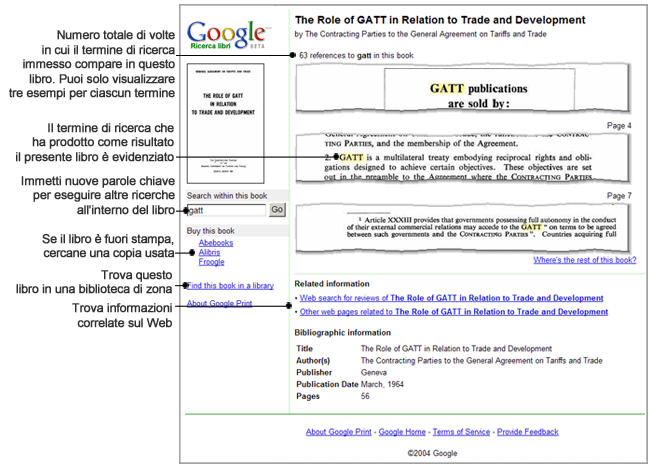650x467 pixels.
Task: Click Find this book in a library
Action: pos(230,286)
